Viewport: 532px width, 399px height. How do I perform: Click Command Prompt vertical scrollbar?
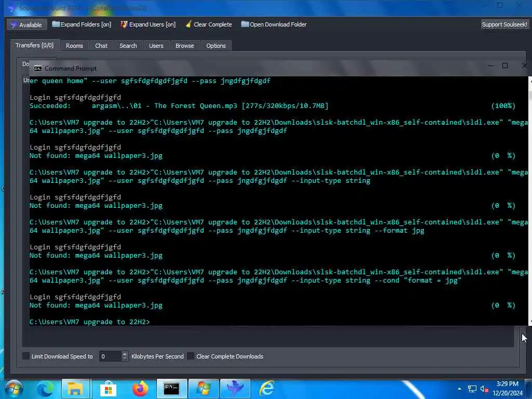tap(530, 200)
